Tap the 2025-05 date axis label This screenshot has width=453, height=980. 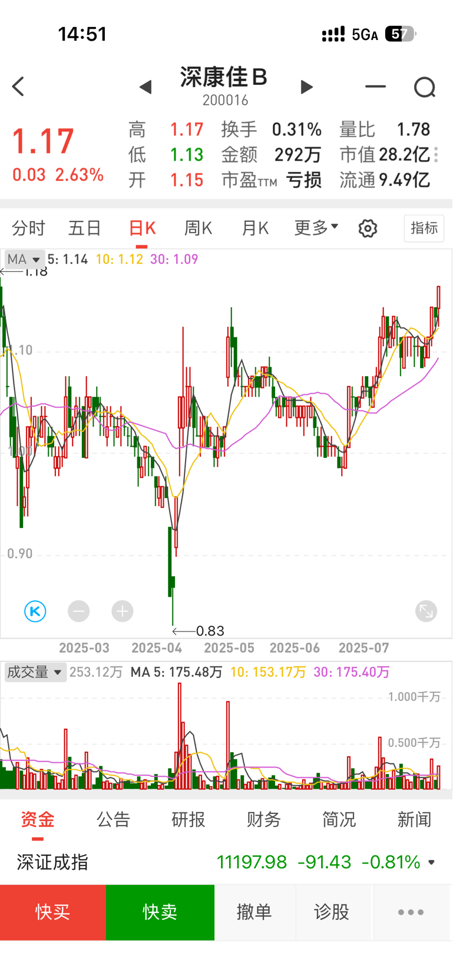click(x=229, y=648)
